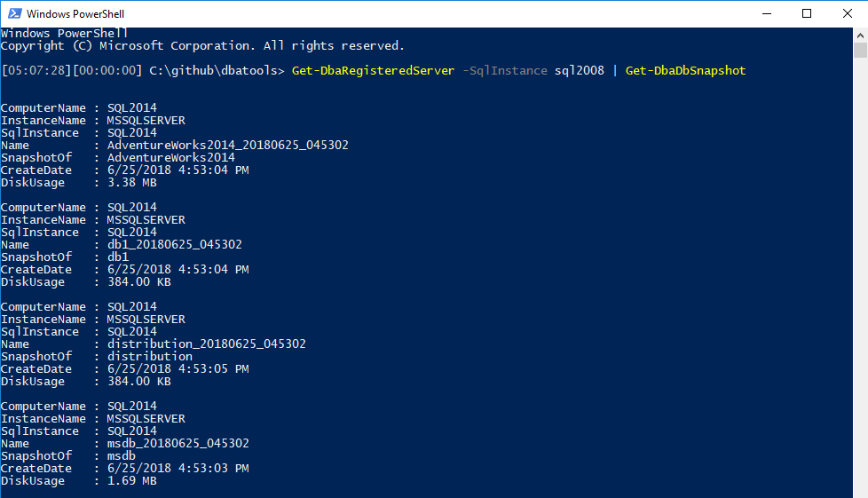
Task: Close the Windows PowerShell window
Action: coord(847,13)
